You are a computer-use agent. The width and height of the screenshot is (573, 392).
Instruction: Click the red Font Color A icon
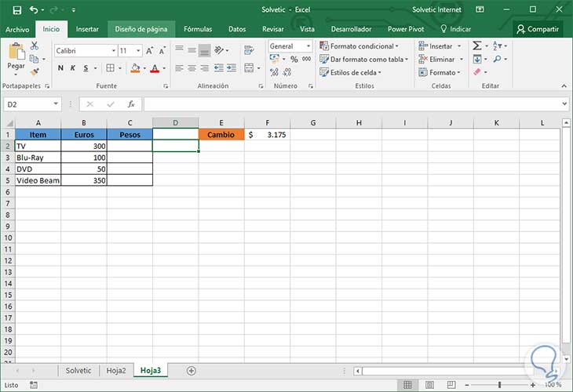tap(155, 68)
